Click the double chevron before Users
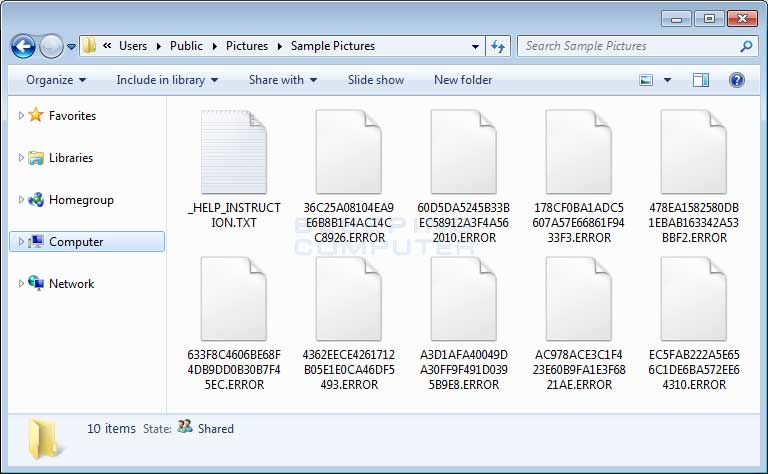 pyautogui.click(x=107, y=46)
